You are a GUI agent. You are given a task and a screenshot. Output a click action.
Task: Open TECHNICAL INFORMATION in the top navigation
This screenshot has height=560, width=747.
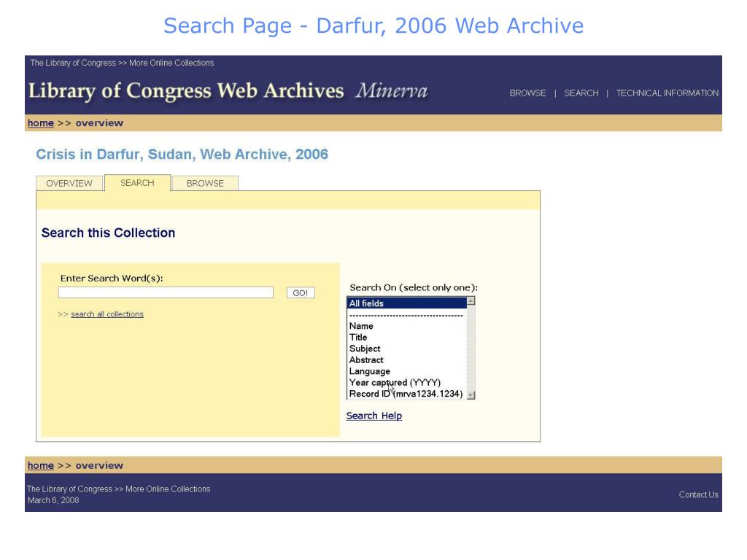(667, 93)
